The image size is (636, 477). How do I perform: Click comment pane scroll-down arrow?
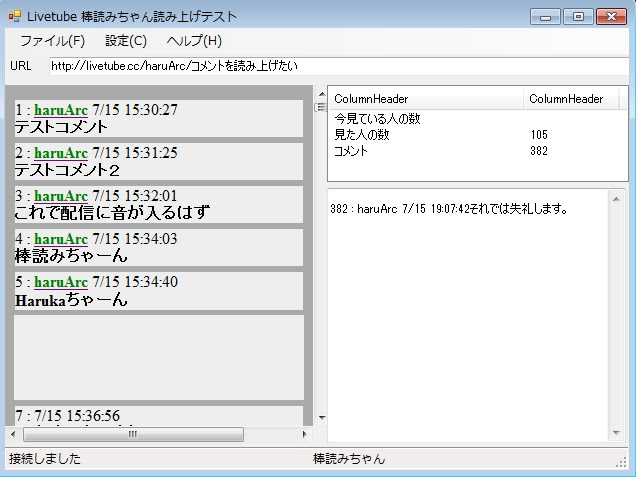[x=322, y=417]
